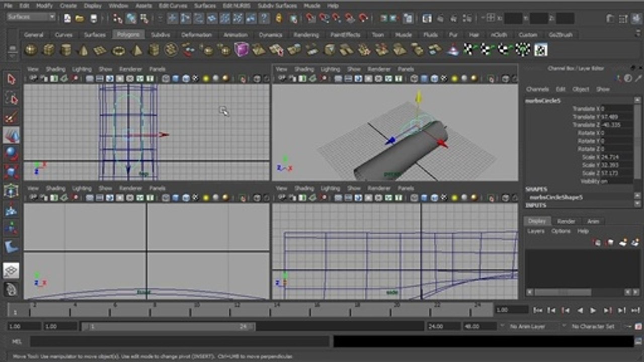This screenshot has width=644, height=362.
Task: Click the open scene folder icon
Action: pos(80,18)
